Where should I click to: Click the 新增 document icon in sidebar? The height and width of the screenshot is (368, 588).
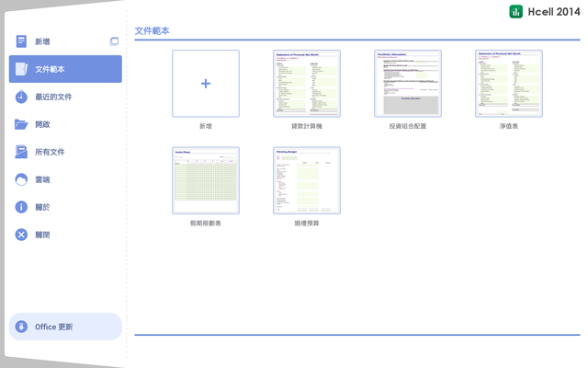(x=21, y=41)
